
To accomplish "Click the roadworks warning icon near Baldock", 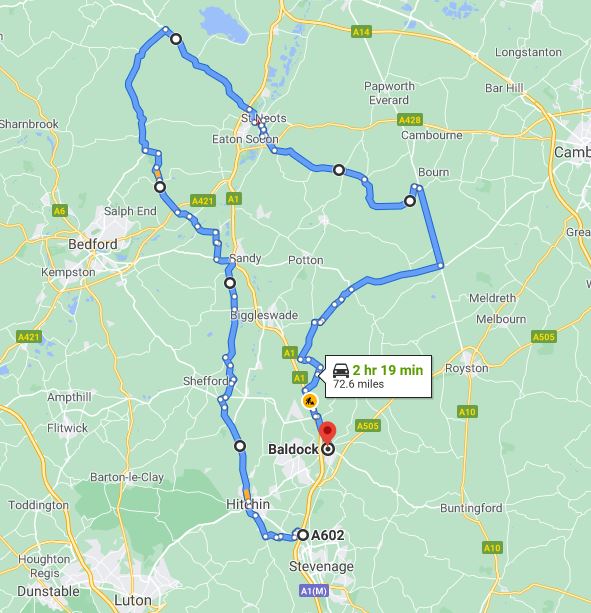I will pos(310,401).
